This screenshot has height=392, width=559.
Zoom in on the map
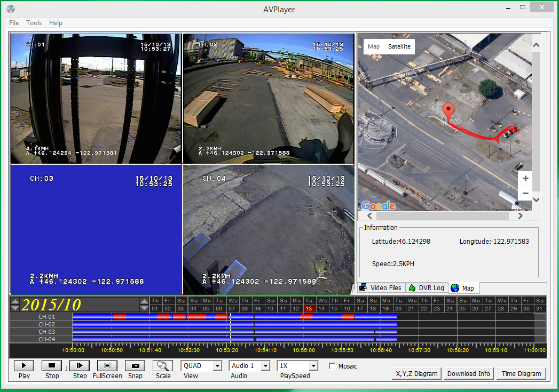coord(525,179)
